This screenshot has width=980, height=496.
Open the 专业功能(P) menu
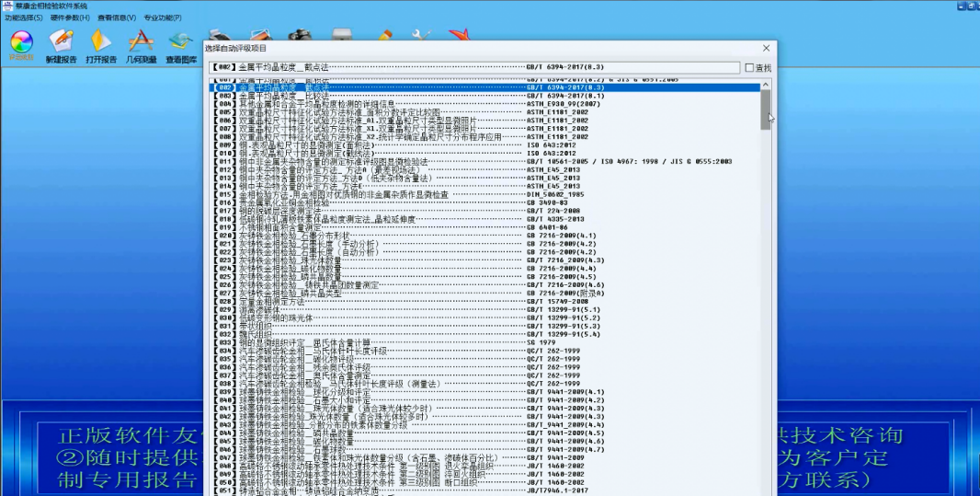pos(163,17)
